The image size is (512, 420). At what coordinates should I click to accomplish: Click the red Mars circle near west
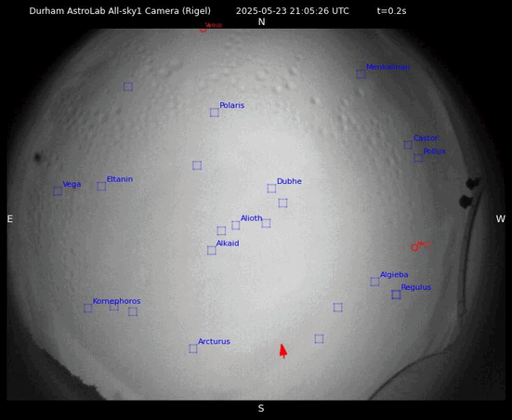click(x=414, y=247)
